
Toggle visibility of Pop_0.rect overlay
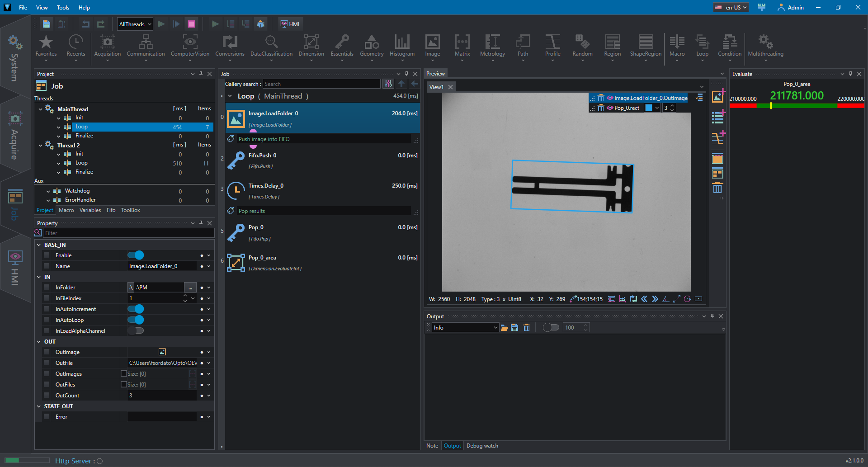pyautogui.click(x=610, y=108)
